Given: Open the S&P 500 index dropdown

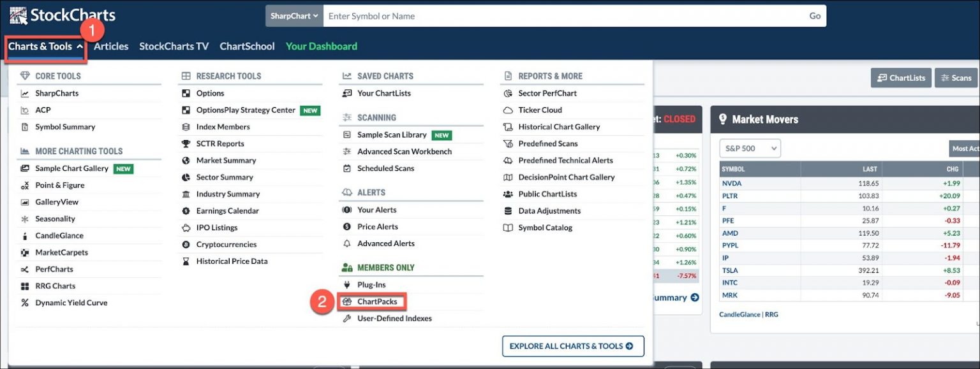Looking at the screenshot, I should [x=750, y=148].
